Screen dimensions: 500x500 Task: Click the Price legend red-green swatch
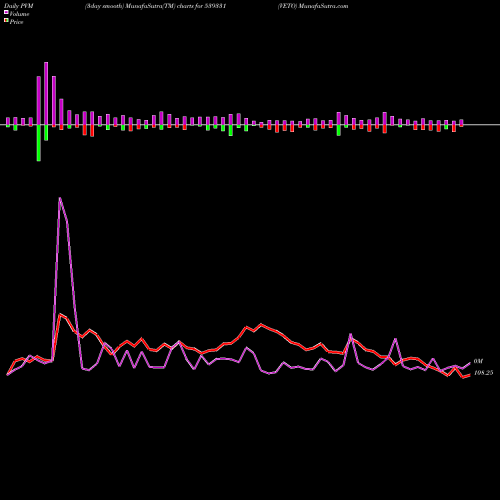[x=6, y=21]
